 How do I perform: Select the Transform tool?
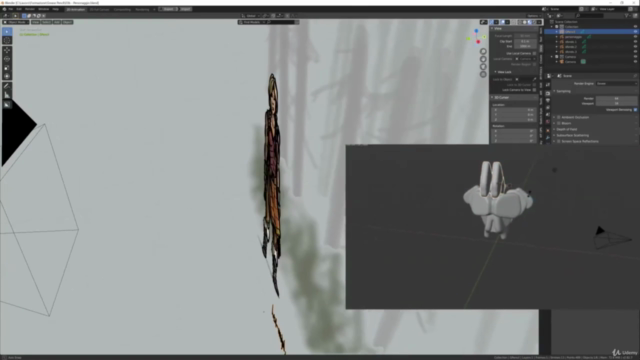click(7, 76)
